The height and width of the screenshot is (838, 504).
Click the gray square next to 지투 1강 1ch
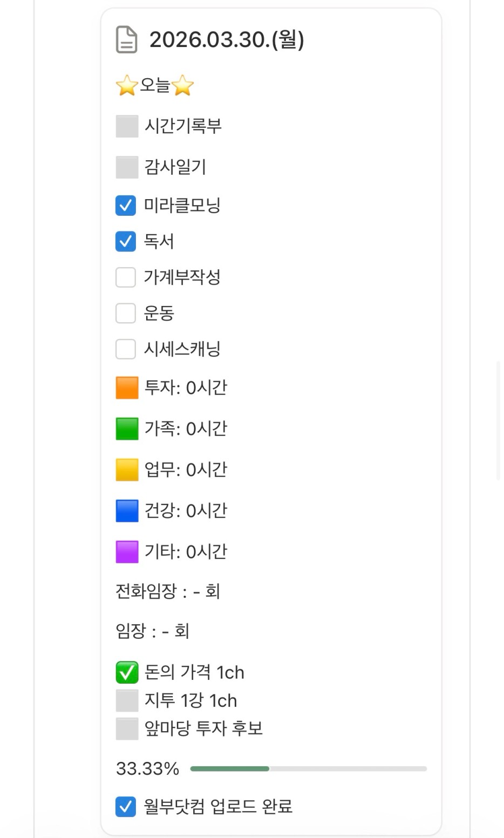point(127,701)
